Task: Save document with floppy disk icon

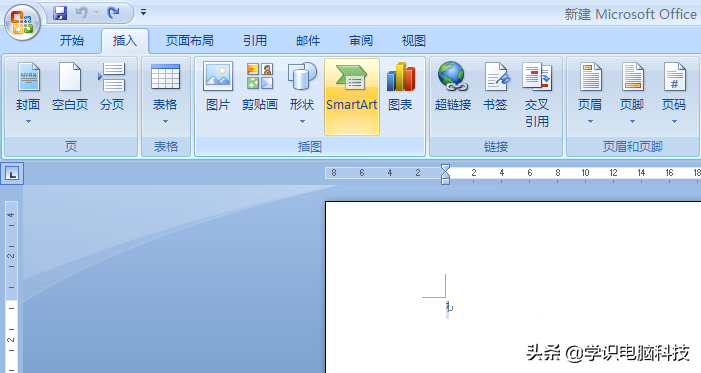Action: pos(60,13)
